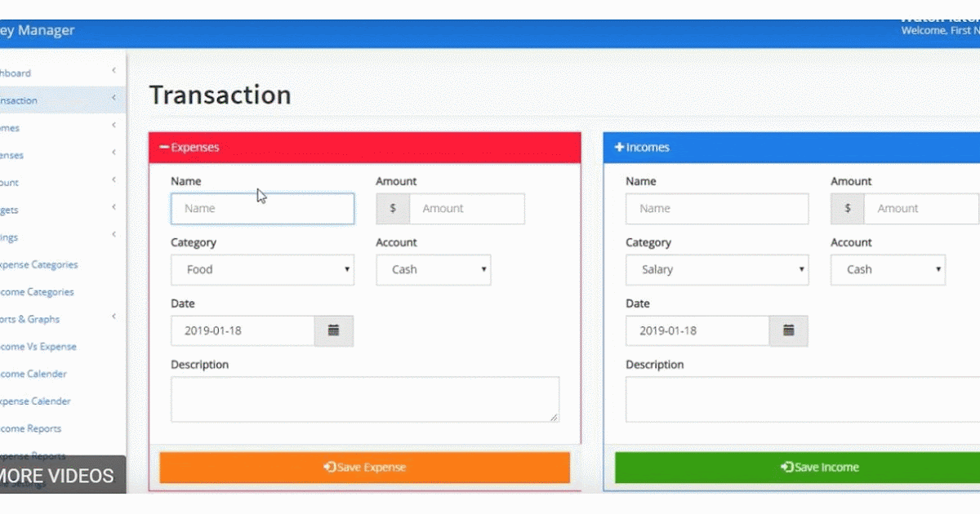Click the dollar sign prefix on Incomes Amount
The image size is (980, 514).
[x=847, y=208]
